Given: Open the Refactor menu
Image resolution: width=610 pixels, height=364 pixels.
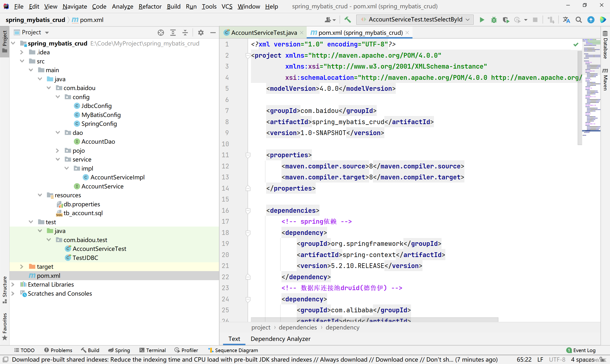Looking at the screenshot, I should [x=150, y=6].
